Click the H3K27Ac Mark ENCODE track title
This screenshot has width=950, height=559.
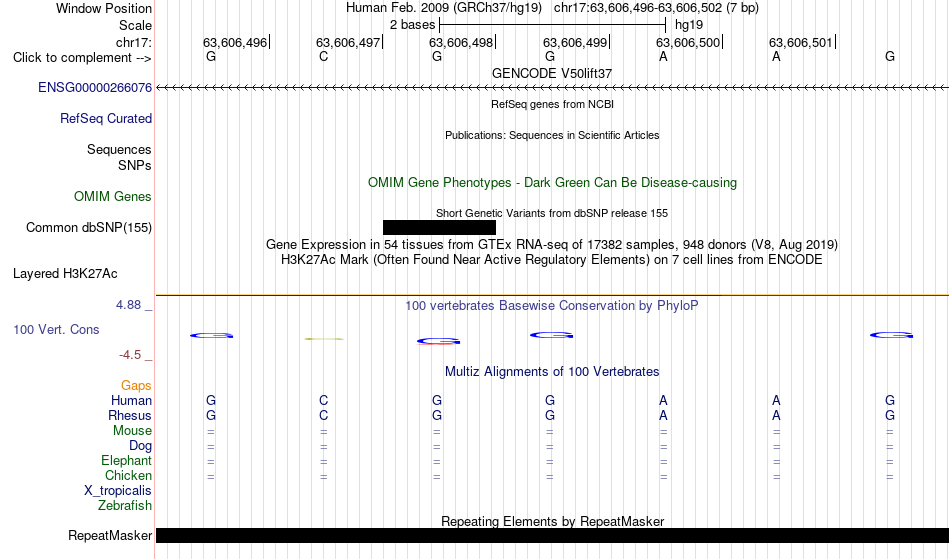(x=552, y=260)
